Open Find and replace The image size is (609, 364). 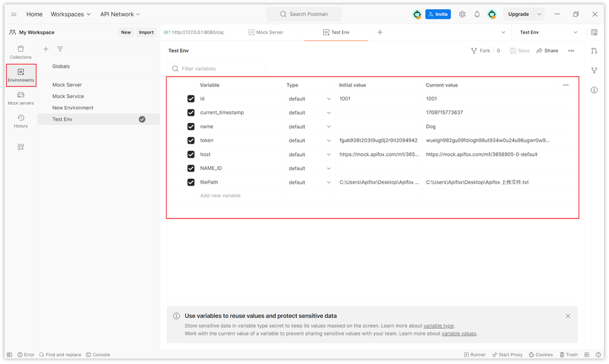point(60,354)
